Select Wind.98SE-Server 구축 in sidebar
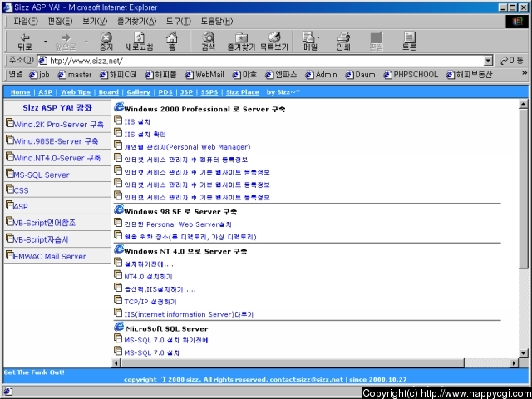 56,141
